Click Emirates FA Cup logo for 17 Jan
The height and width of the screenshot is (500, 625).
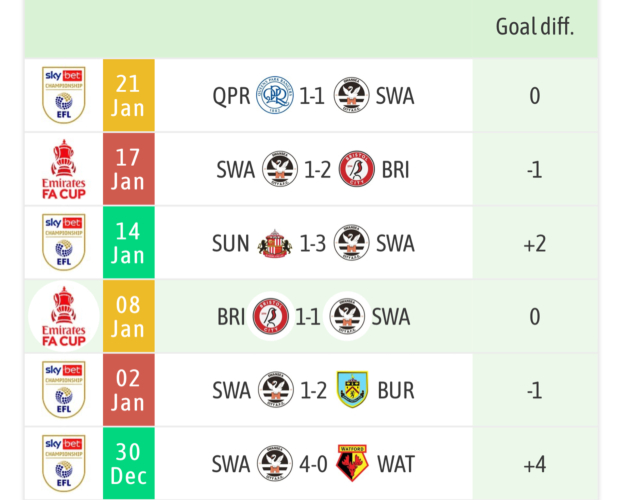tap(63, 170)
